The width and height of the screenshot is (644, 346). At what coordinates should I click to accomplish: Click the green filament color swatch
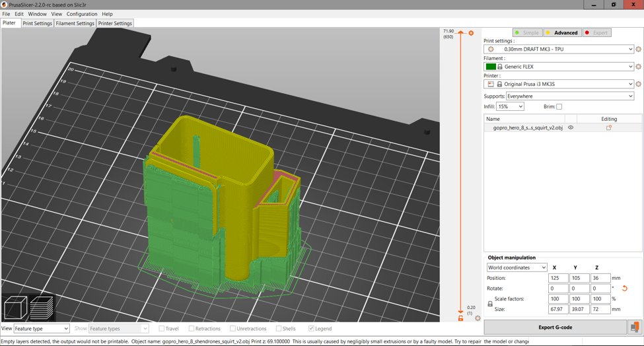pos(491,67)
